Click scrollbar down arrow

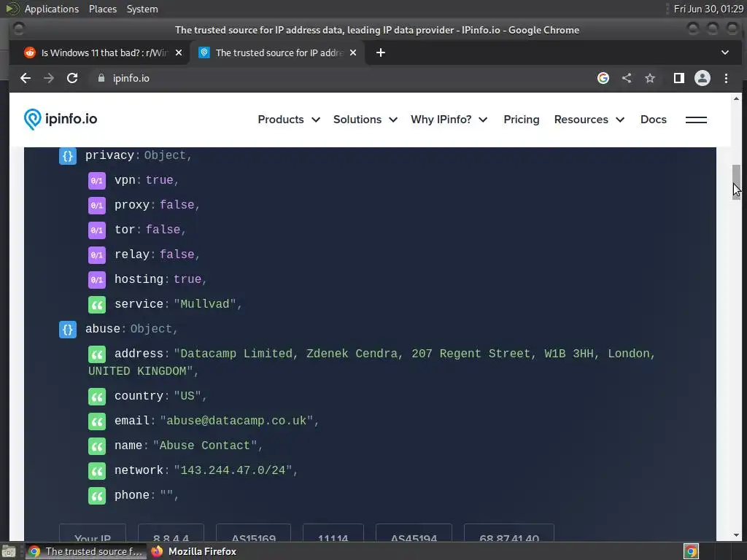tap(737, 535)
